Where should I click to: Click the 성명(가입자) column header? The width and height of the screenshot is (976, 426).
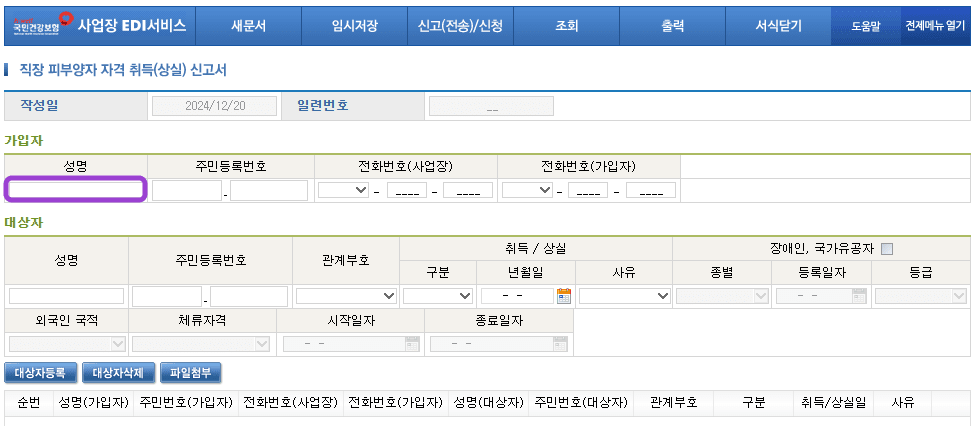[93, 403]
